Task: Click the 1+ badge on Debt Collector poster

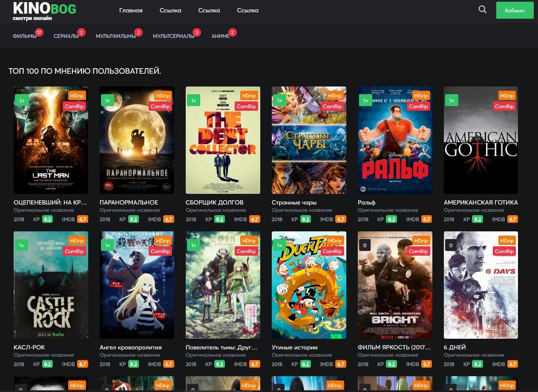Action: (193, 100)
